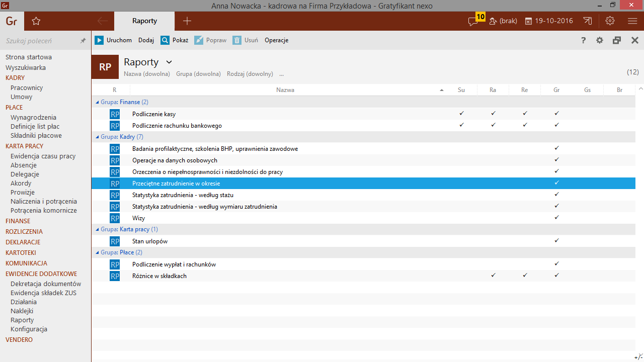Toggle Ra checkmark for Różnice w składkach
Screen dimensions: 644x362
coord(493,276)
